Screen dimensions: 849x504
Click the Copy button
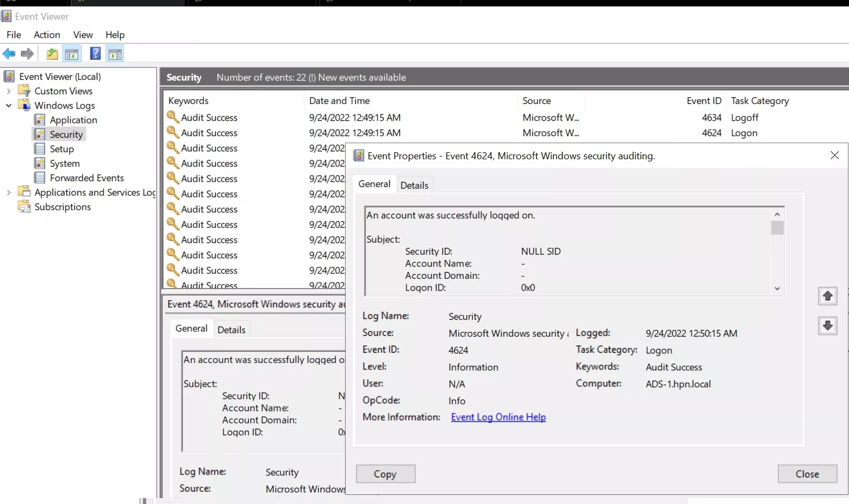coord(385,474)
